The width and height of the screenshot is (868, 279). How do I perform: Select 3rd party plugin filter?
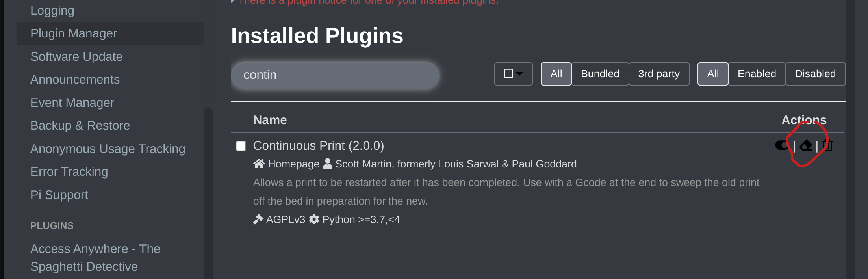pos(658,73)
